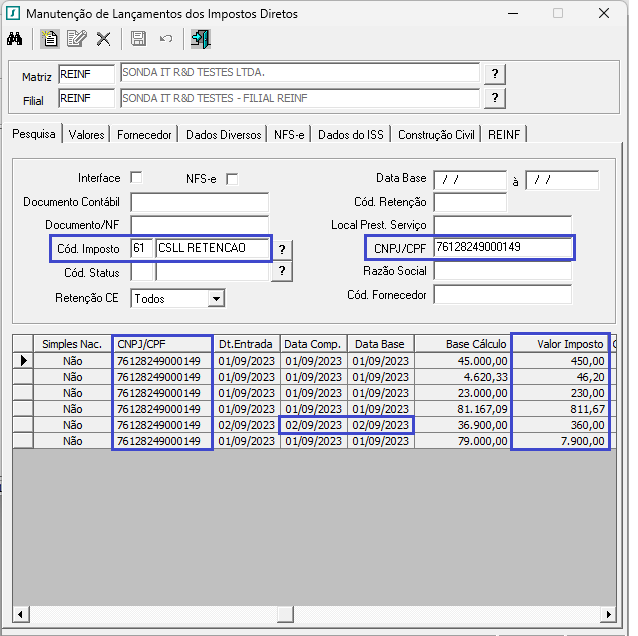Click the binoculars search icon

tap(15, 39)
